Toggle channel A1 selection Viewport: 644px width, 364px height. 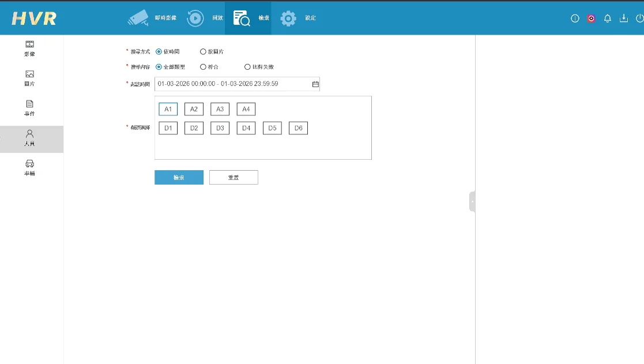click(168, 109)
